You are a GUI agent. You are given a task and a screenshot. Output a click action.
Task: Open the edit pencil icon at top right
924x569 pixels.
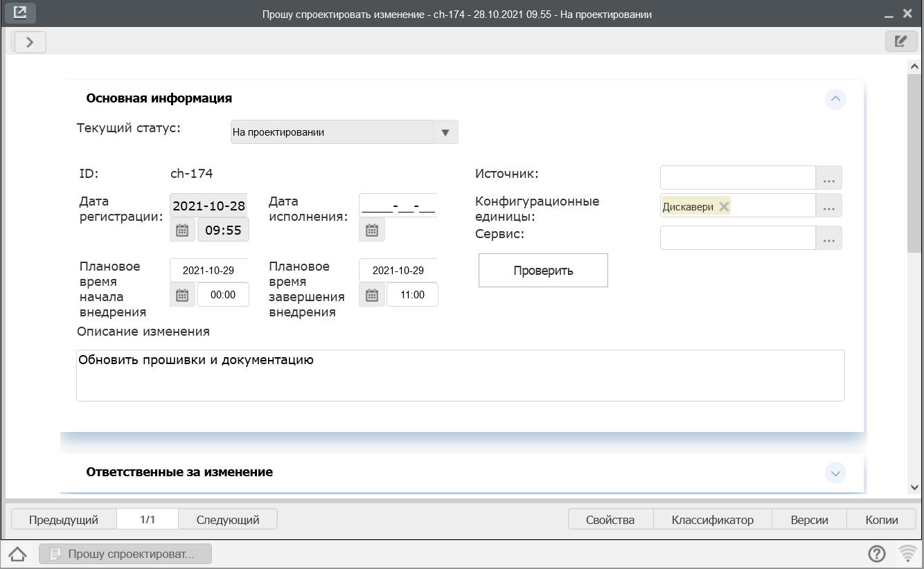click(x=901, y=42)
